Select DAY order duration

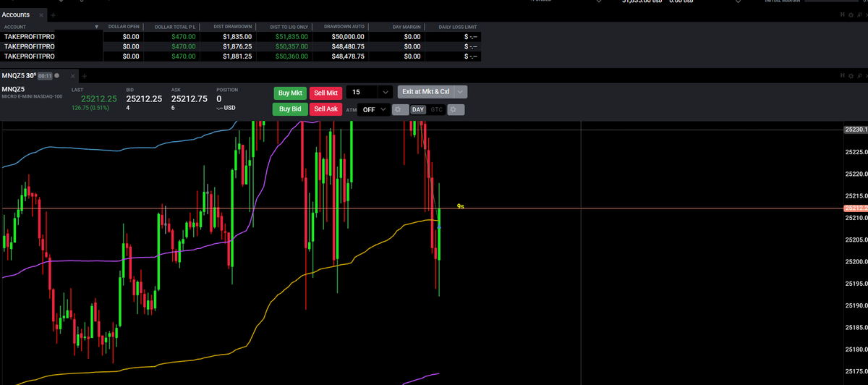click(x=418, y=109)
